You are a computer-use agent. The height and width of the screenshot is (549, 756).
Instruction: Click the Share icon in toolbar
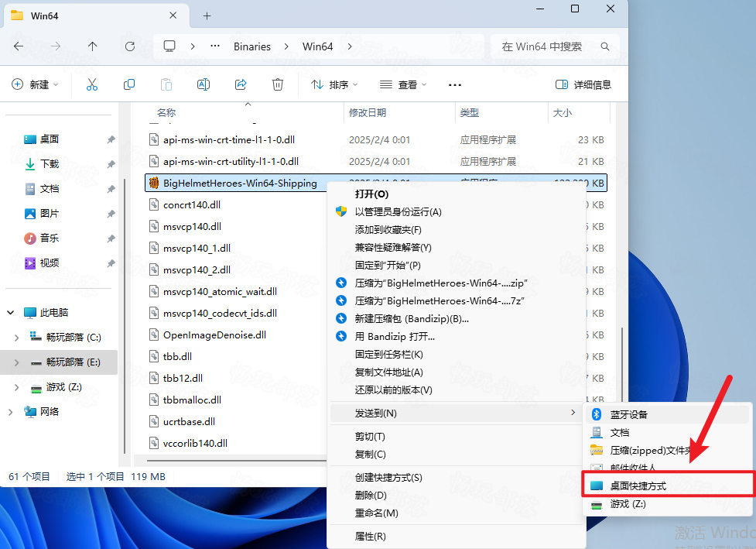tap(241, 85)
